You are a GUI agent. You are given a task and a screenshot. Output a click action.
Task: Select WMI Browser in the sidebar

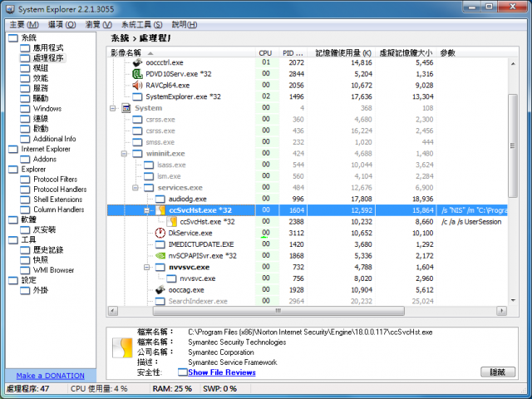[53, 270]
